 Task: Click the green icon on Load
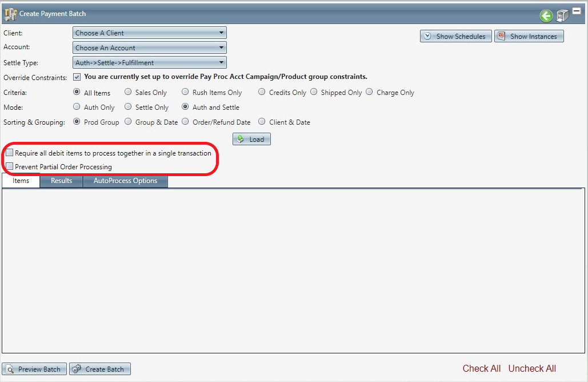coord(241,139)
